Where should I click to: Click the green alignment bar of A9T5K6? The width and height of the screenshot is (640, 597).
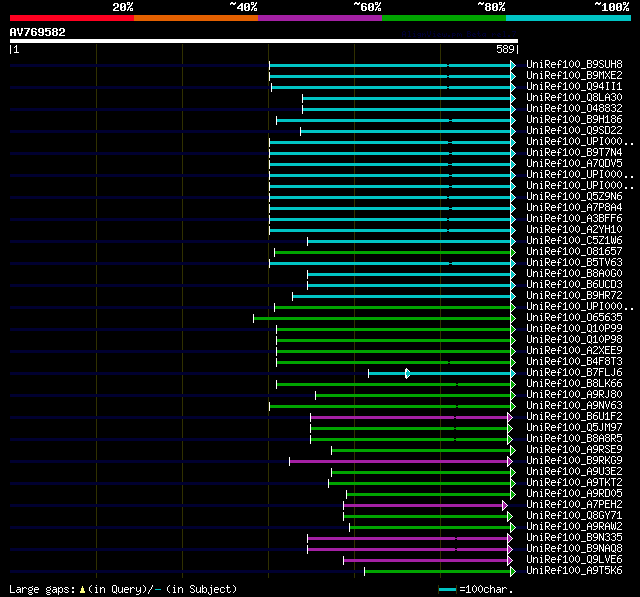coord(438,572)
